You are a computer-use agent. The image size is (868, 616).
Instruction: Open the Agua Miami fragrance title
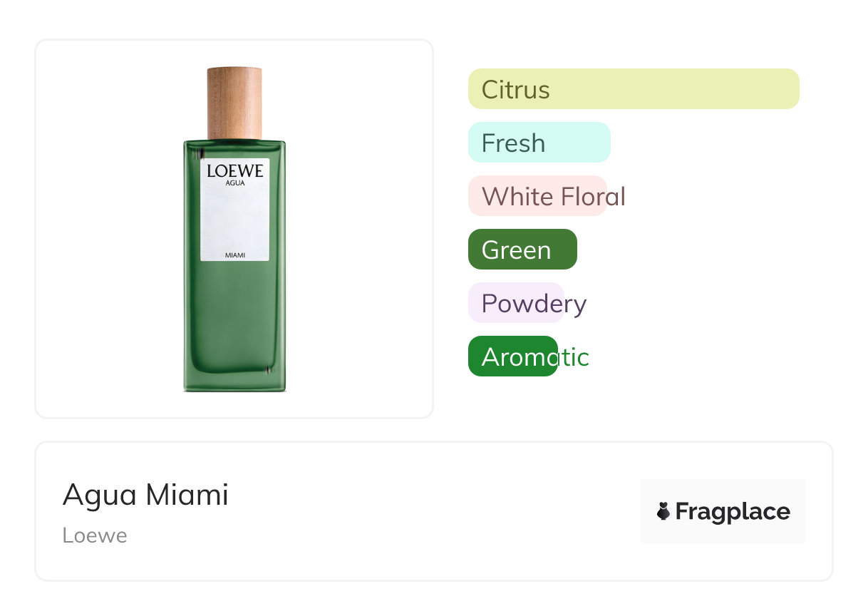pyautogui.click(x=145, y=495)
